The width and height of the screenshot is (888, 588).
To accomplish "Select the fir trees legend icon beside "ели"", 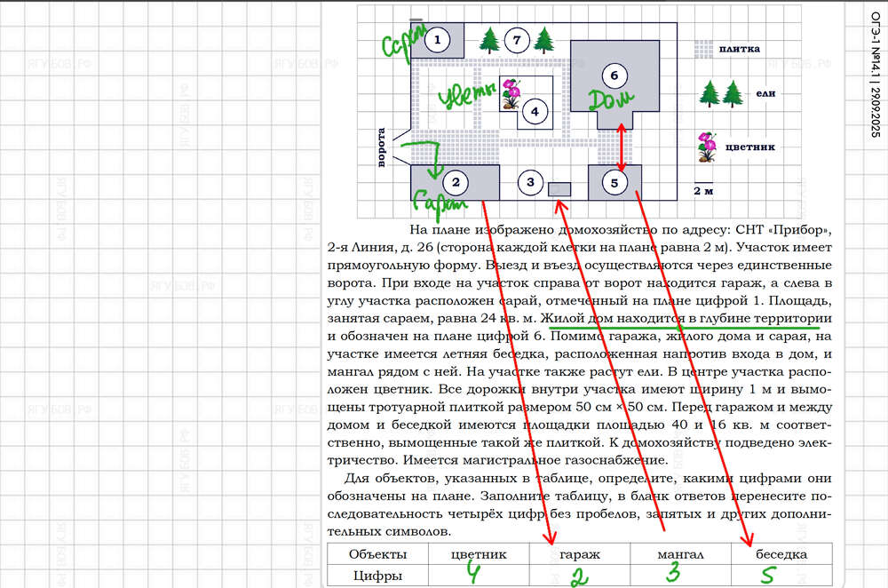I will (x=720, y=92).
